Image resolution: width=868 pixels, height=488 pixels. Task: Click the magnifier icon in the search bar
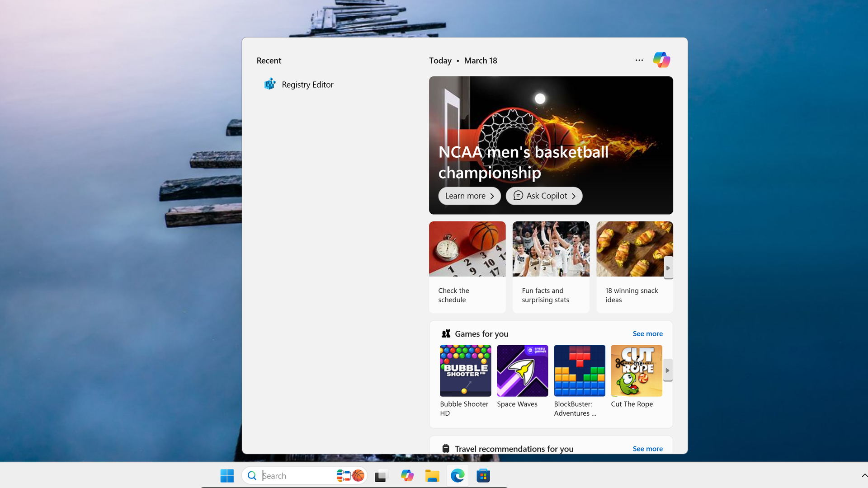tap(252, 475)
